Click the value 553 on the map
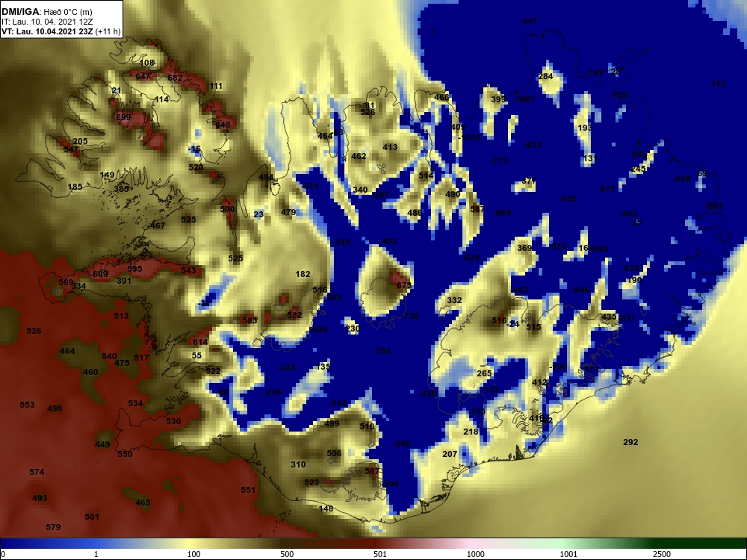This screenshot has height=560, width=747. (x=27, y=405)
